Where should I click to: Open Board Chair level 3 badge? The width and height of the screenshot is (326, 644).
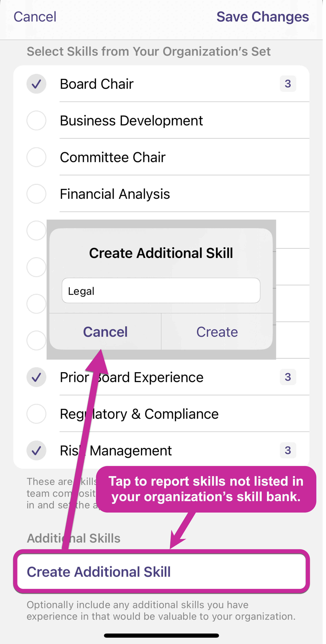point(288,84)
